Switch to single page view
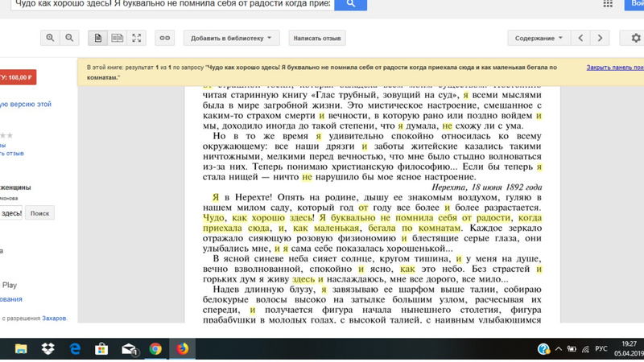Image resolution: width=644 pixels, height=362 pixels. pos(98,38)
